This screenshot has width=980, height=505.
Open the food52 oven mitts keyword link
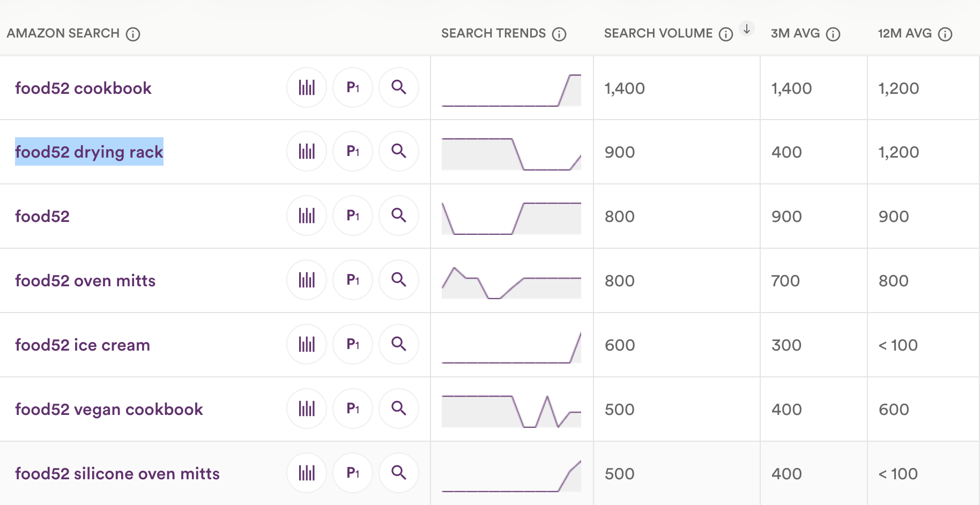[x=85, y=280]
